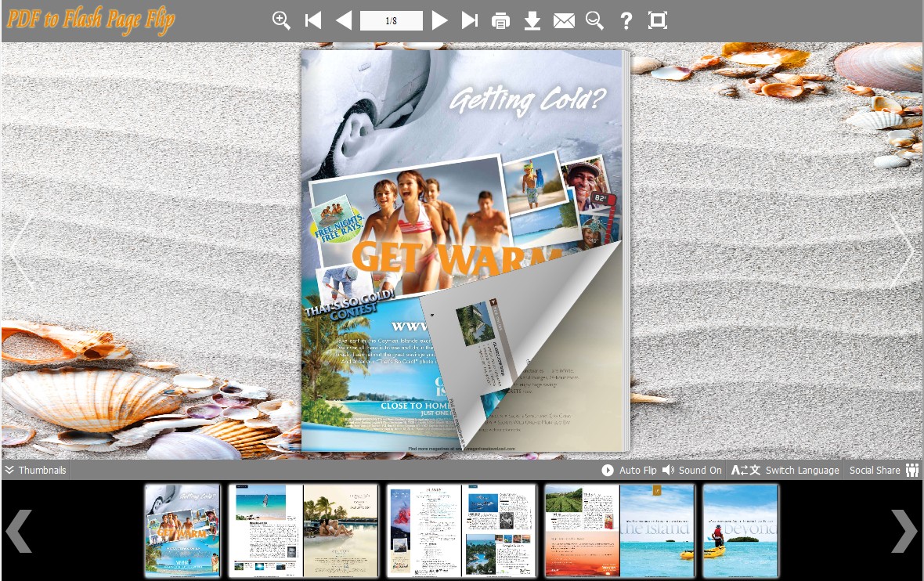
Task: Go to the first page
Action: (x=313, y=20)
